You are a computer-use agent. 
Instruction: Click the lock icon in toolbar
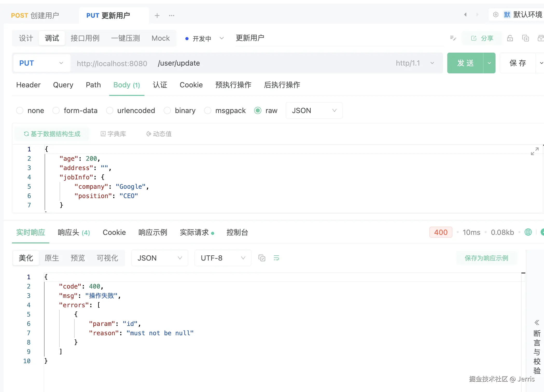click(510, 38)
